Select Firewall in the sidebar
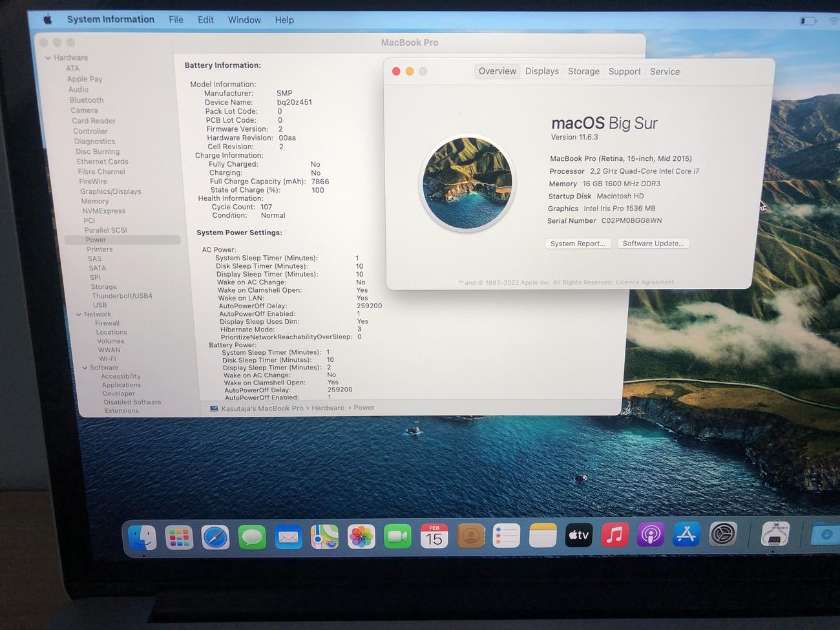 coord(107,323)
